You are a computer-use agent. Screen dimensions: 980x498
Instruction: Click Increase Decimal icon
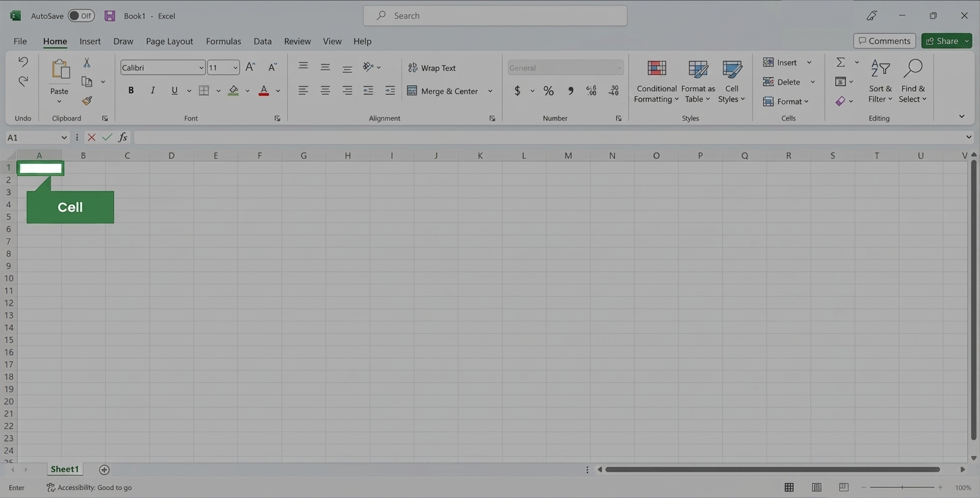591,91
